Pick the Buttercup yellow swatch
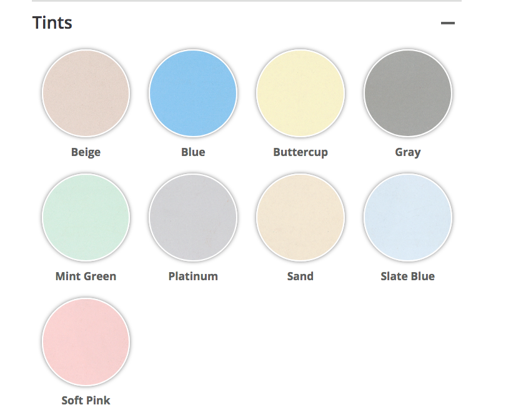 300,93
